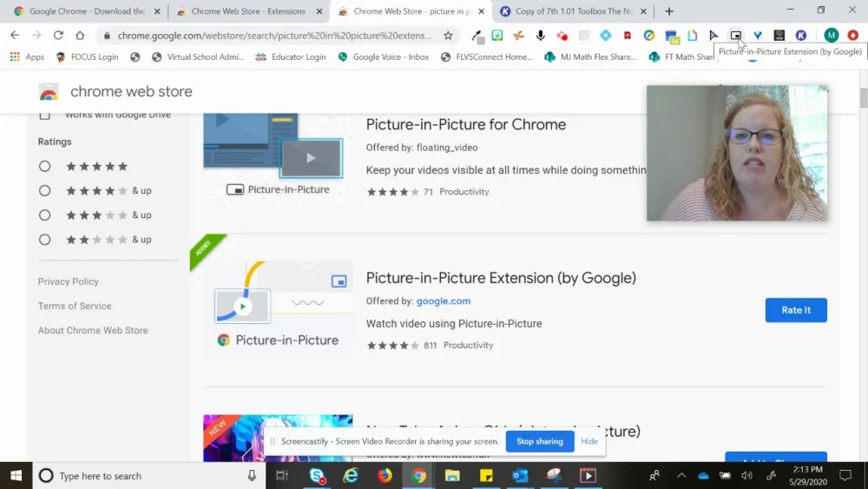Viewport: 868px width, 489px height.
Task: Bookmark this page with the star icon
Action: point(448,36)
